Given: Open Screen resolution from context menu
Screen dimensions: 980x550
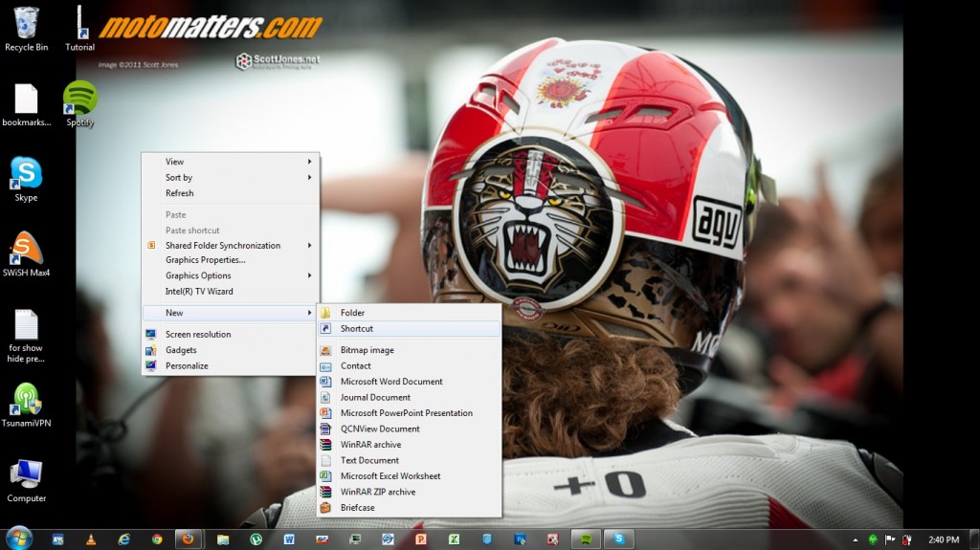Looking at the screenshot, I should pyautogui.click(x=231, y=335).
